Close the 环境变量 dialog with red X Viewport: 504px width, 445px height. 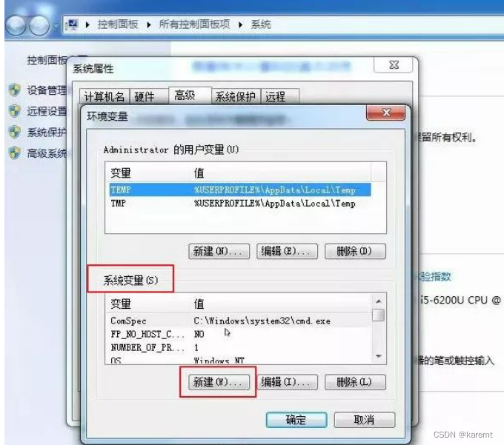385,113
